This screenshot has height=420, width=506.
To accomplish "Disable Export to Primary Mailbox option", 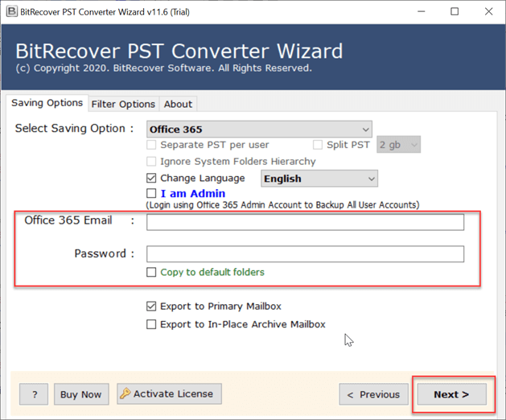I will click(151, 307).
